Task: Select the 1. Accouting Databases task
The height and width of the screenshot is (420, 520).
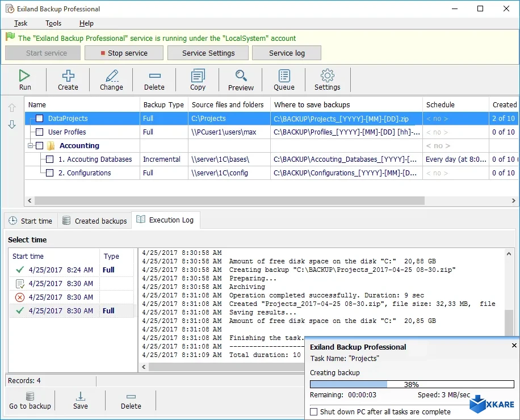Action: click(x=271, y=159)
